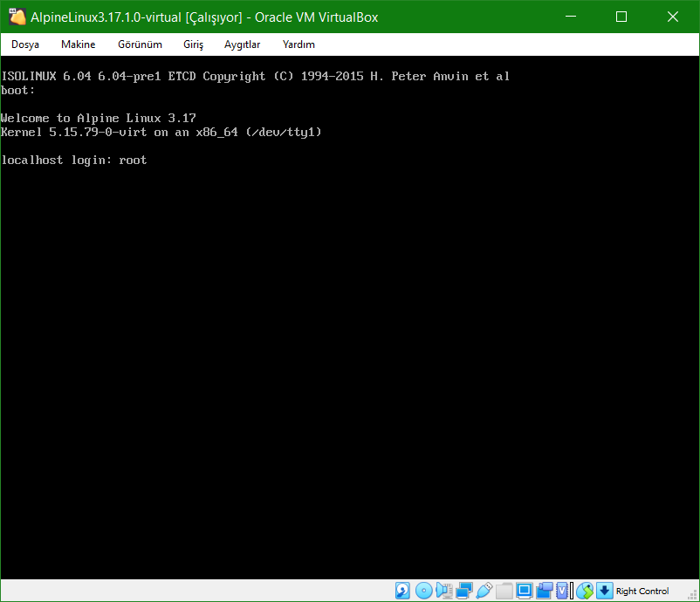This screenshot has width=700, height=602.
Task: Click the audio speaker status icon
Action: point(444,591)
